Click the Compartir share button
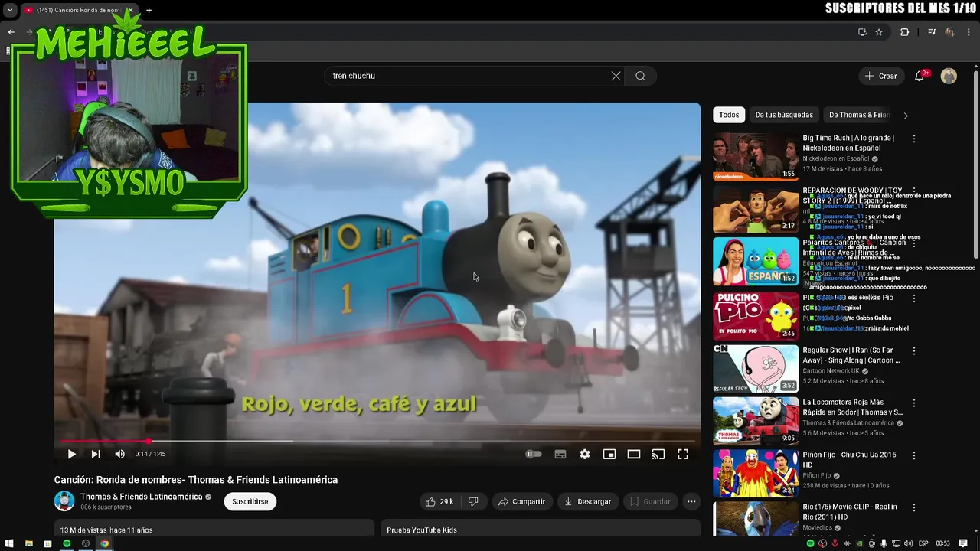Image resolution: width=980 pixels, height=551 pixels. pyautogui.click(x=521, y=501)
